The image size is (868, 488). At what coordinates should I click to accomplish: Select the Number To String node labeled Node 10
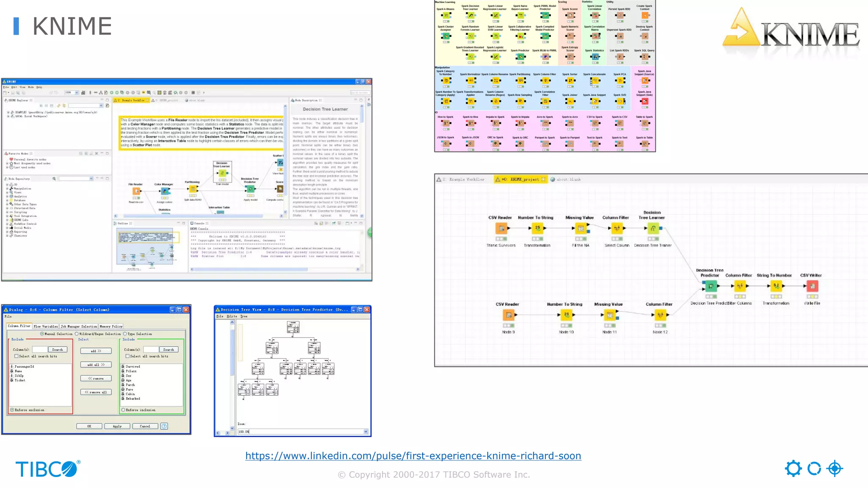[566, 315]
